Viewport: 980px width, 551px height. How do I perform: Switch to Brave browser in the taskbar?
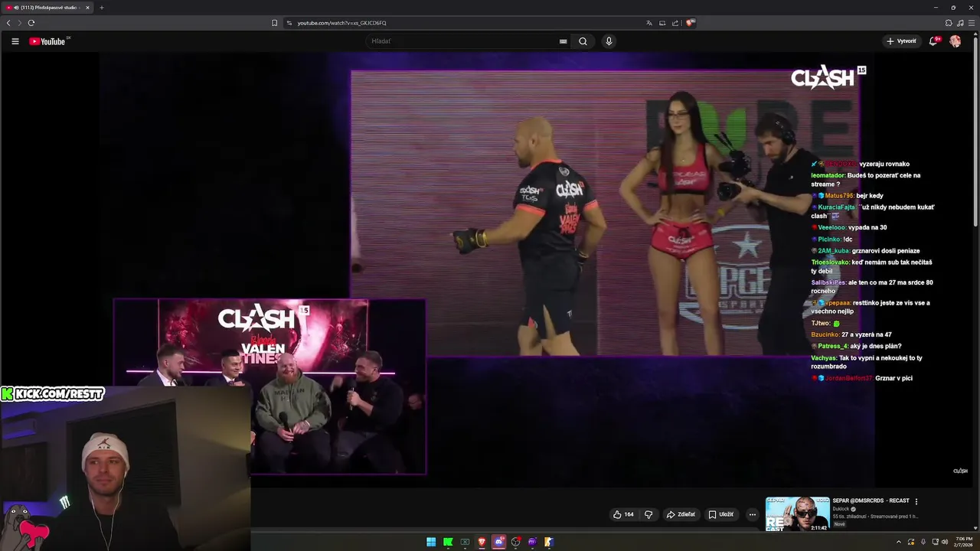pyautogui.click(x=482, y=542)
